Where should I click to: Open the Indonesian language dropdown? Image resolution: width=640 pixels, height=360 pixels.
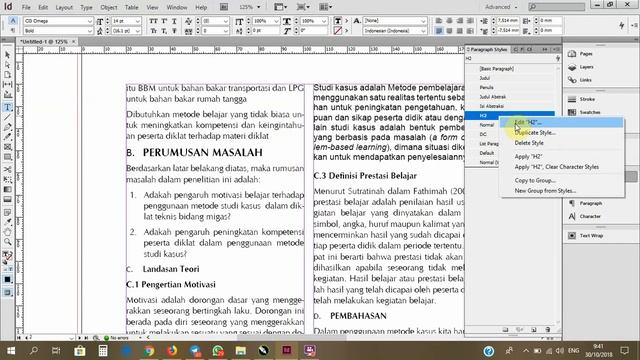point(395,31)
